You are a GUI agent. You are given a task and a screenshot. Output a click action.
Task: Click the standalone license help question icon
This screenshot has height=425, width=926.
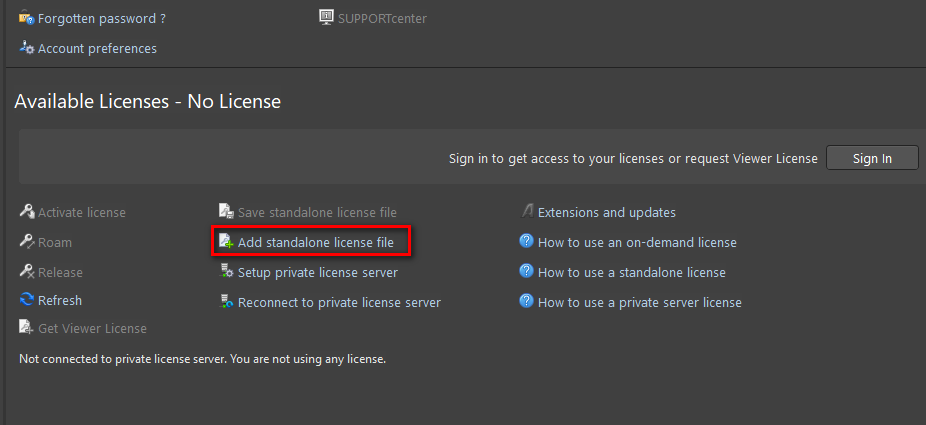pyautogui.click(x=526, y=272)
